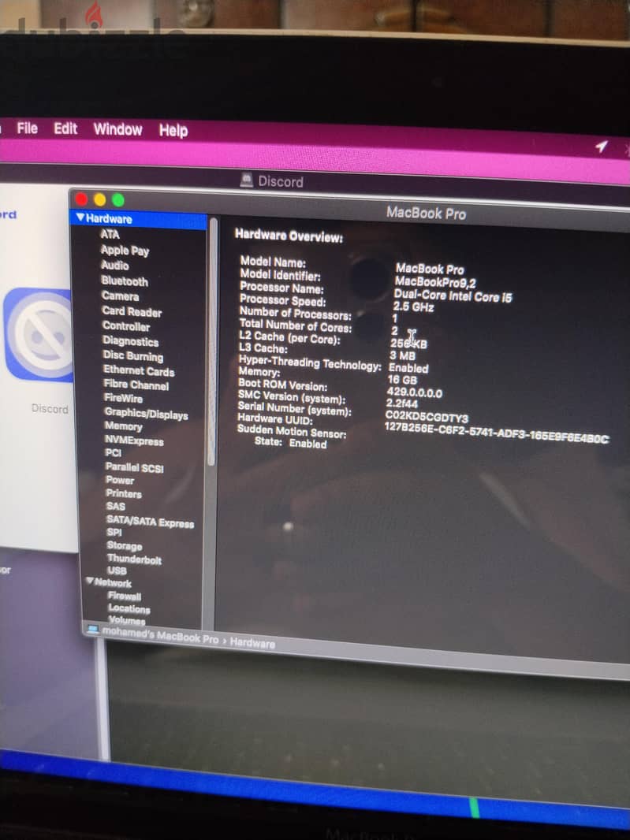
Task: Click the 3 MB L3 cache value
Action: point(403,355)
